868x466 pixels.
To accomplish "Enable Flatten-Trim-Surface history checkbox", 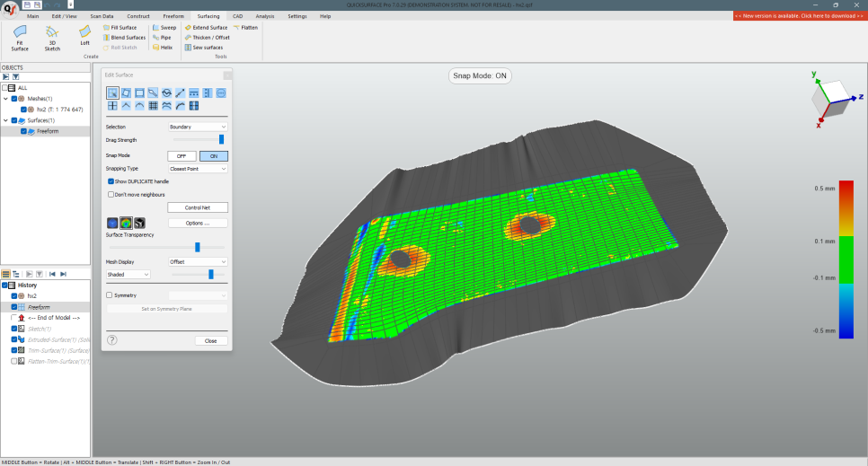I will coord(14,361).
